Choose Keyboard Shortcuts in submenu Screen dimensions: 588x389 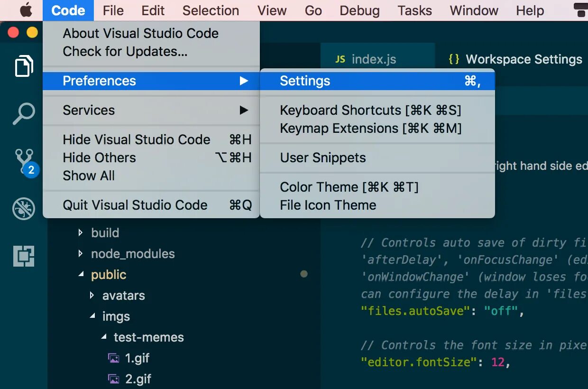coord(377,110)
